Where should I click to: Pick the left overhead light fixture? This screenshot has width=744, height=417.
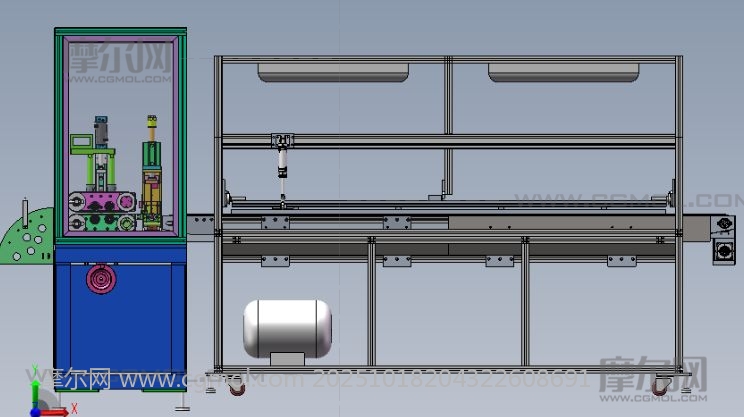coord(335,71)
